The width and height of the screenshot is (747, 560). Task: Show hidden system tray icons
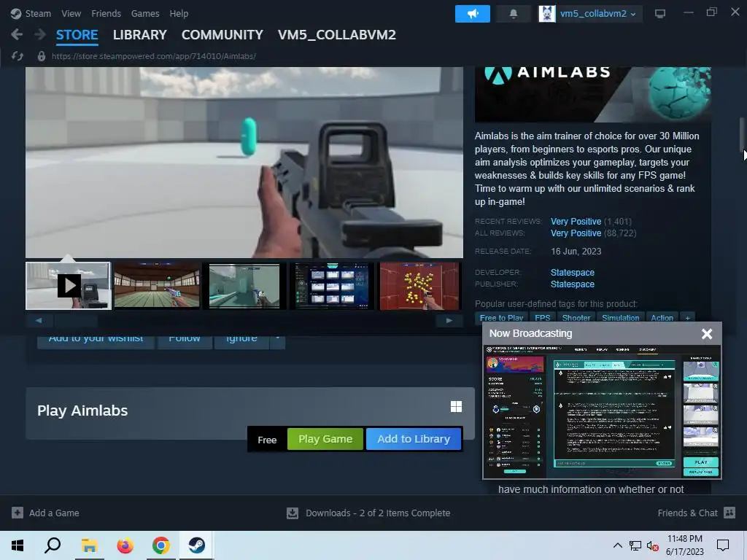(x=617, y=545)
